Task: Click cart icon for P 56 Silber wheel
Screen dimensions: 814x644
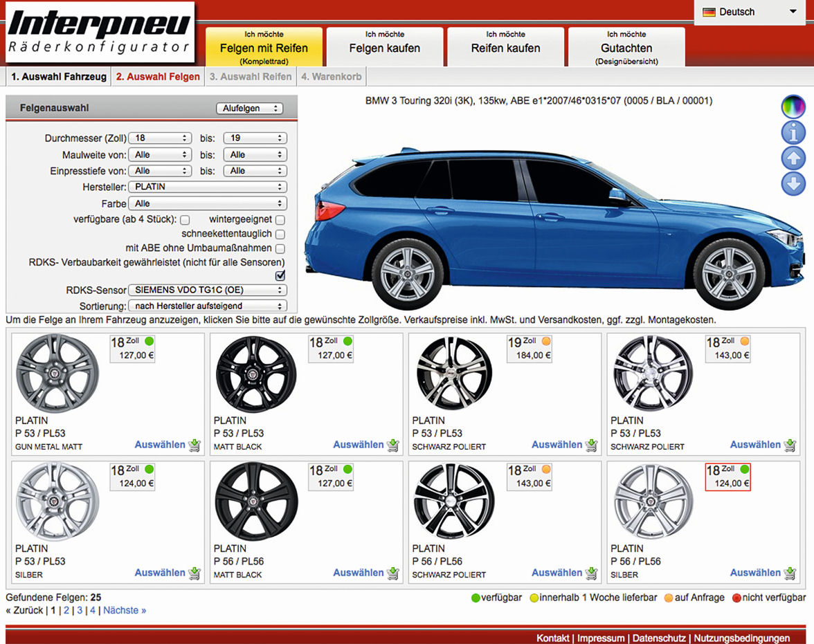Action: [790, 573]
